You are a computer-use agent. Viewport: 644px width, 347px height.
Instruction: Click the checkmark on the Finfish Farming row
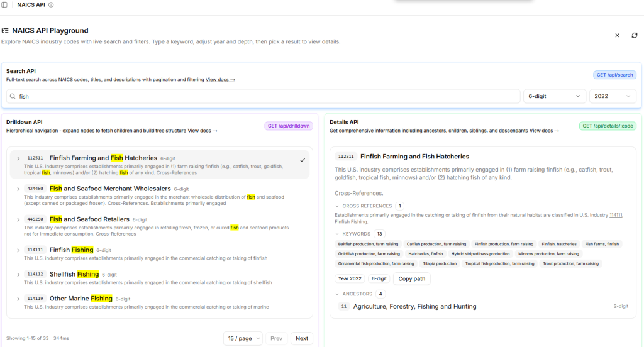pyautogui.click(x=303, y=160)
